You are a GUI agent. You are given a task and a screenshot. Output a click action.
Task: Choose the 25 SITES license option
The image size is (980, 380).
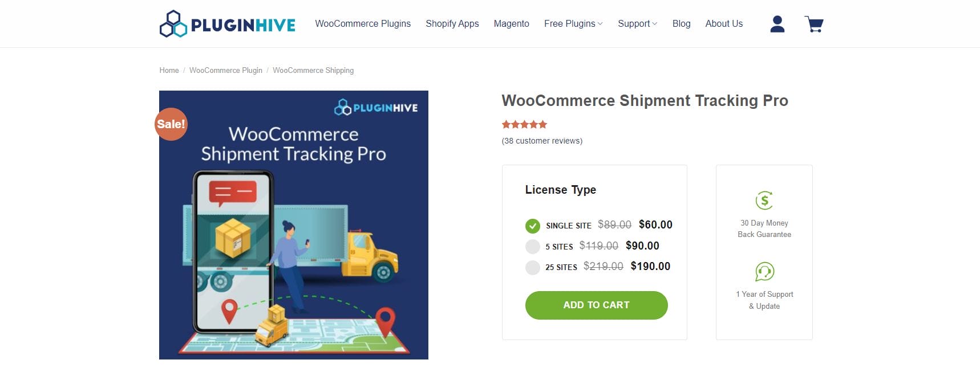(x=533, y=267)
